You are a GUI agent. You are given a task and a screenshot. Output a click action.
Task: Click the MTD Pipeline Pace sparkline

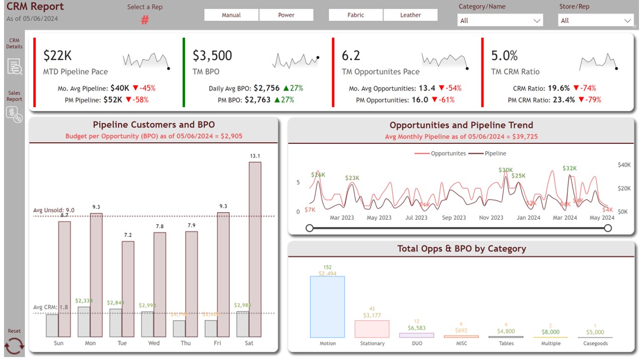pos(145,60)
